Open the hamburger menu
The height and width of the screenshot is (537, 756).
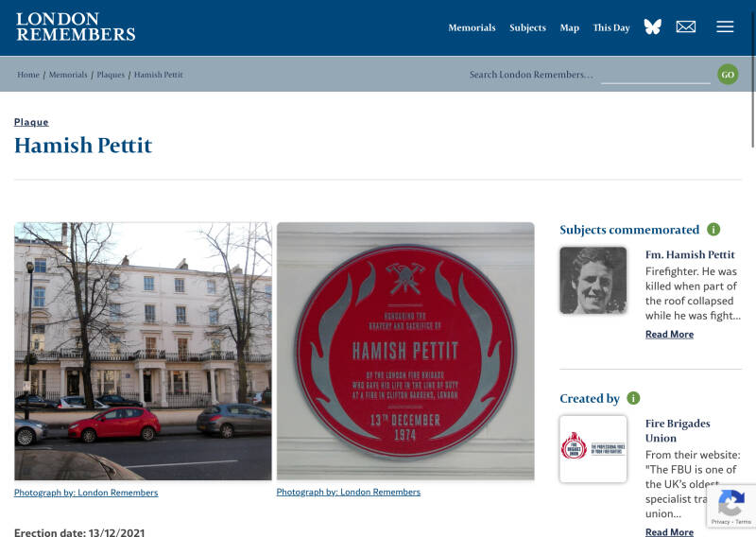point(725,27)
